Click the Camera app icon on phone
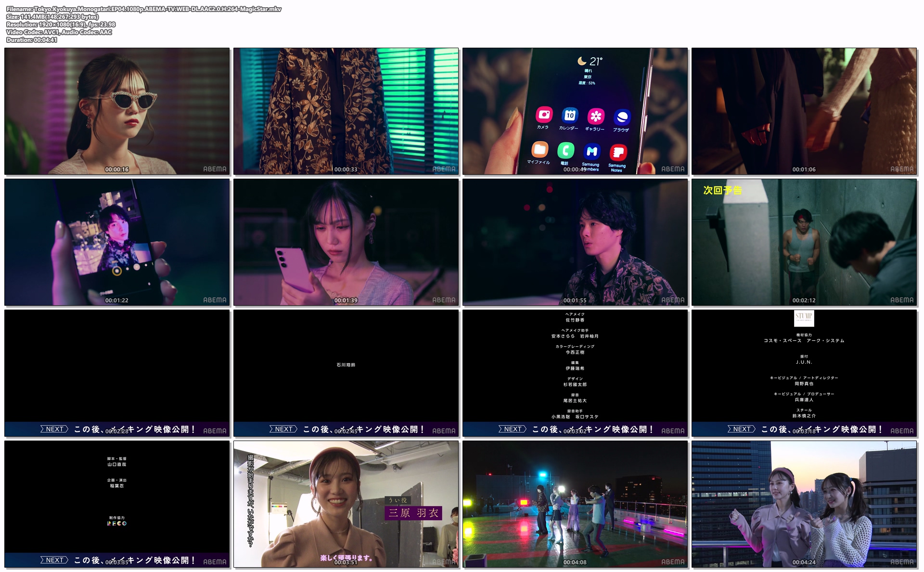This screenshot has height=572, width=924. coord(544,115)
